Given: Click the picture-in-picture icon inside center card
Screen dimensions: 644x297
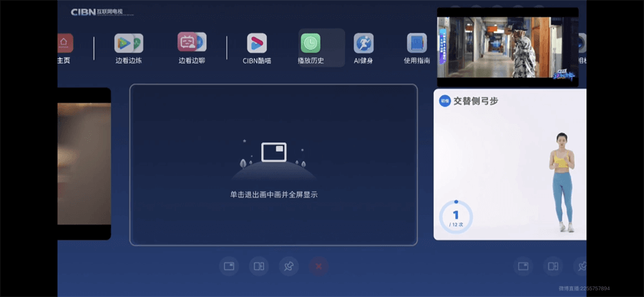Looking at the screenshot, I should [x=273, y=152].
